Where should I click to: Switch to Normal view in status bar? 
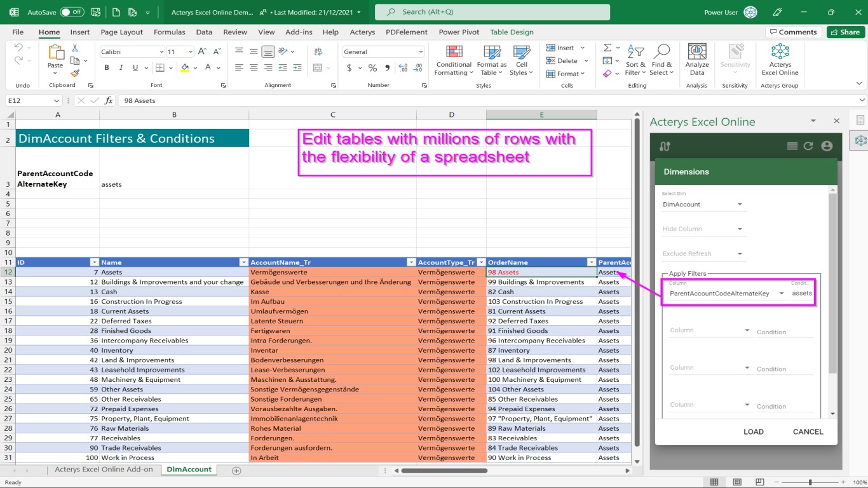tap(714, 482)
